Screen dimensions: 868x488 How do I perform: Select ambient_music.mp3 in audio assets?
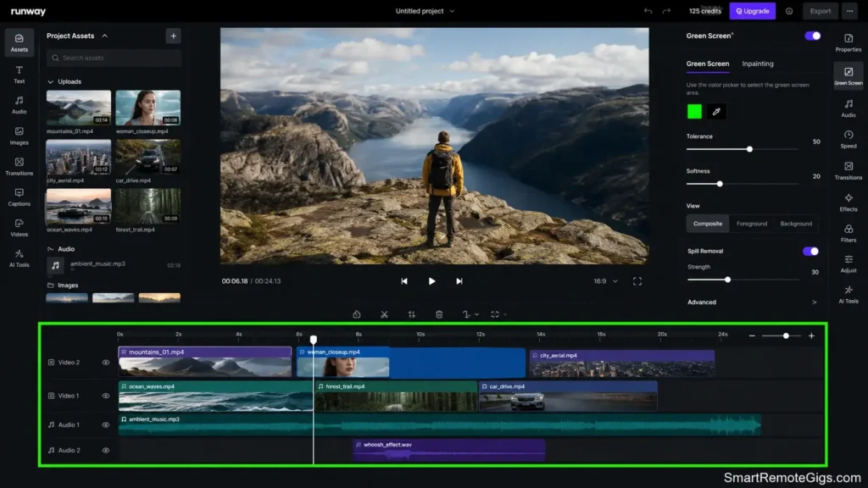(114, 265)
